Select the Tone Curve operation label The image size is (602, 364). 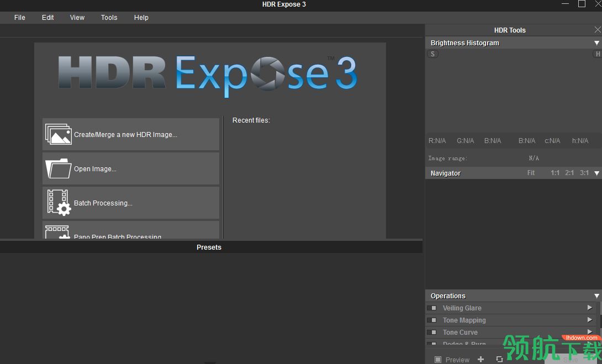tap(460, 332)
